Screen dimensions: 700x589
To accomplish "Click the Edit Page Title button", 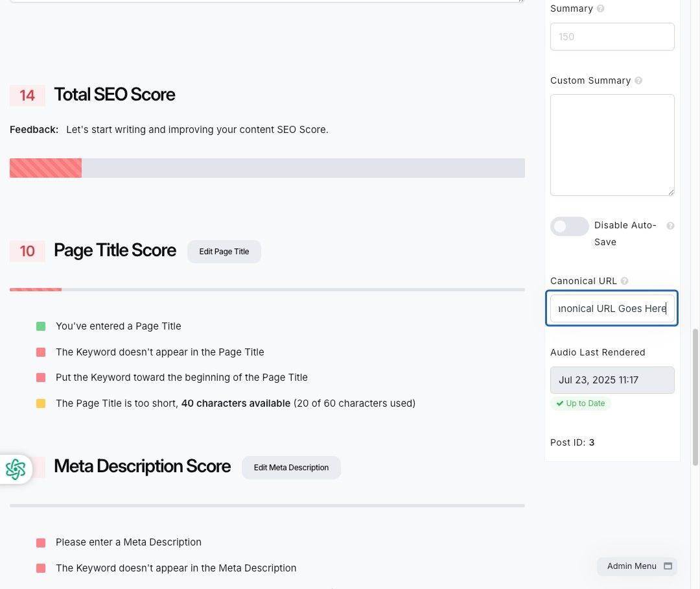I will click(224, 252).
